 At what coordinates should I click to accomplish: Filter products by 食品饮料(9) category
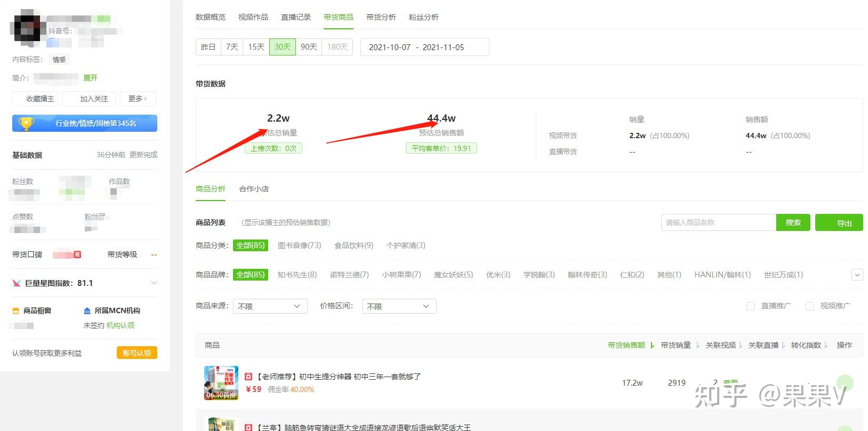(x=354, y=245)
